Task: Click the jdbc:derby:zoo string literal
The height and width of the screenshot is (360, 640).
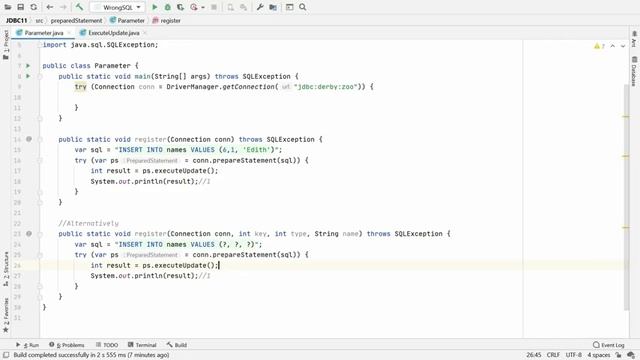Action: tap(325, 87)
